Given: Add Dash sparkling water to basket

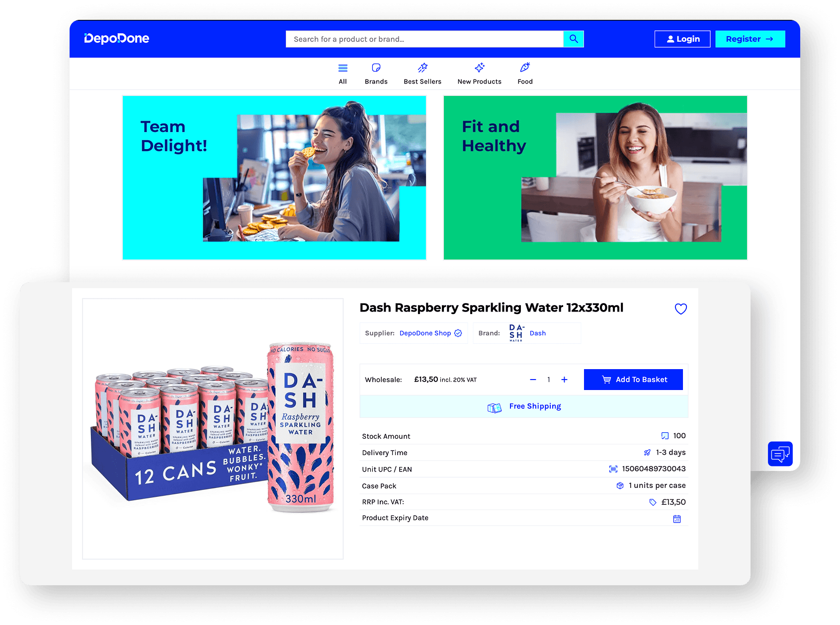Looking at the screenshot, I should 633,380.
